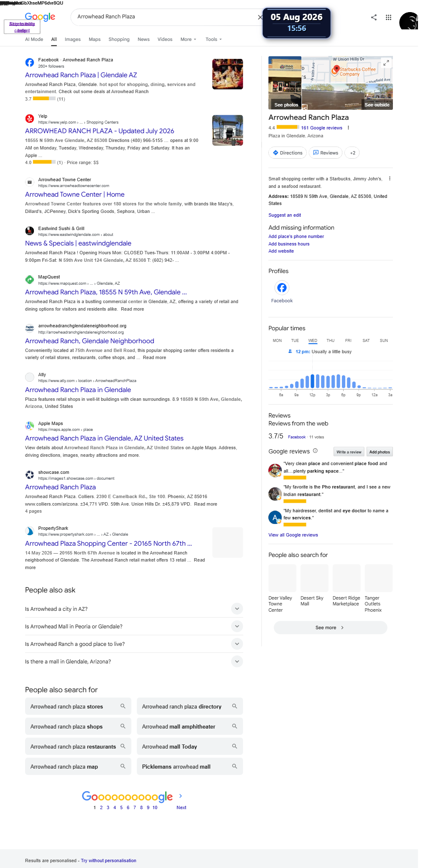Open See photos thumbnail
Screen dimensions: 423x868
(x=285, y=83)
